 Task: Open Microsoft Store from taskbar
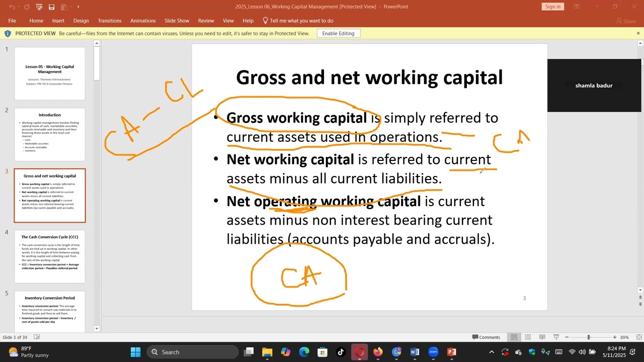pyautogui.click(x=323, y=352)
